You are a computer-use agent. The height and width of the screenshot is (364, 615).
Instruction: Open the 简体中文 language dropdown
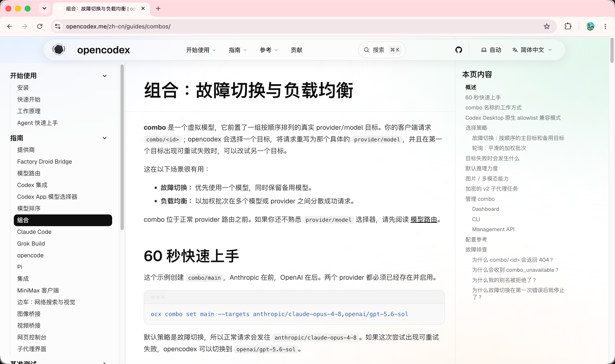532,50
